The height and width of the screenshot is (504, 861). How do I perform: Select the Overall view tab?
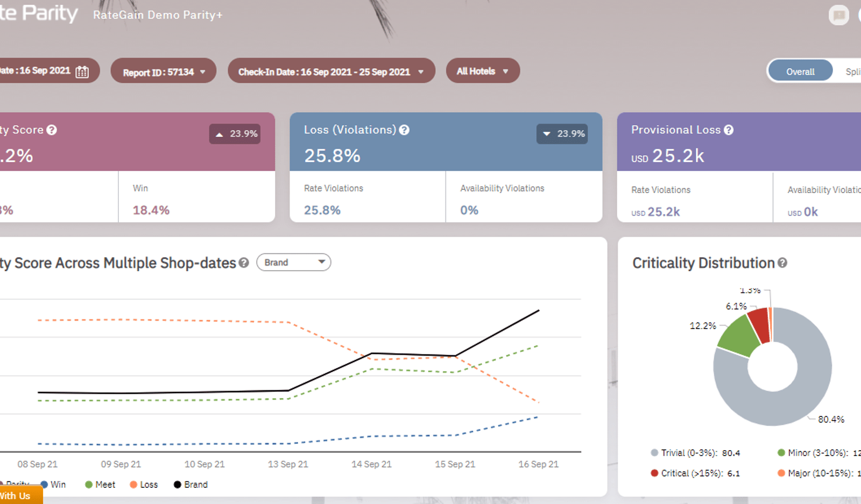pos(800,71)
